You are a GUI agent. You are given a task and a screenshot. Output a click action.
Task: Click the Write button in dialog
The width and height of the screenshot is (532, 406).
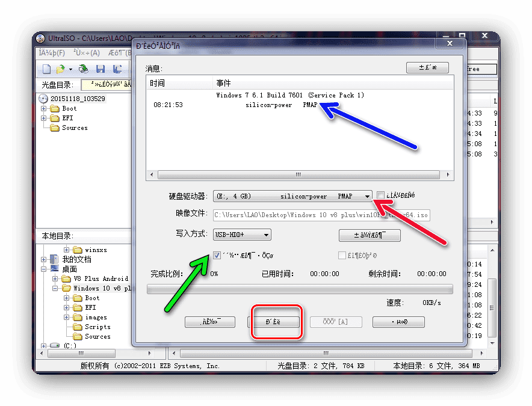tap(274, 322)
